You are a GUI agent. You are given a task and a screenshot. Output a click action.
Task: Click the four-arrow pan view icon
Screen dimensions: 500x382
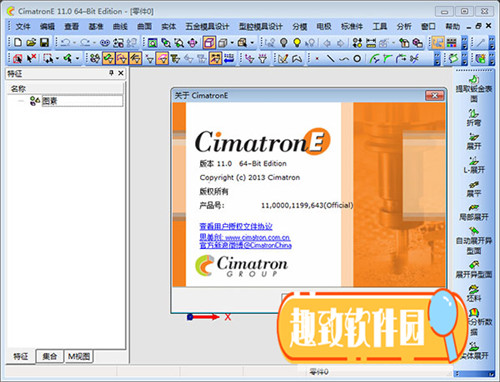(192, 42)
